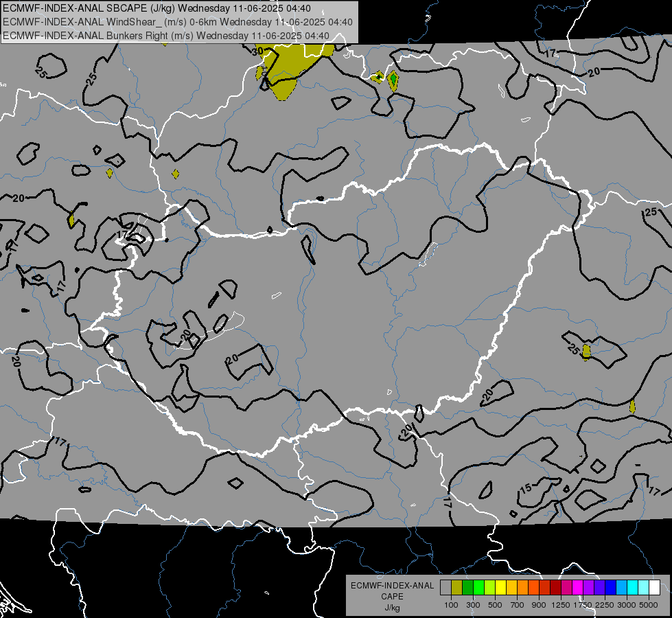Click the bright magenta legend swatch

[578, 588]
